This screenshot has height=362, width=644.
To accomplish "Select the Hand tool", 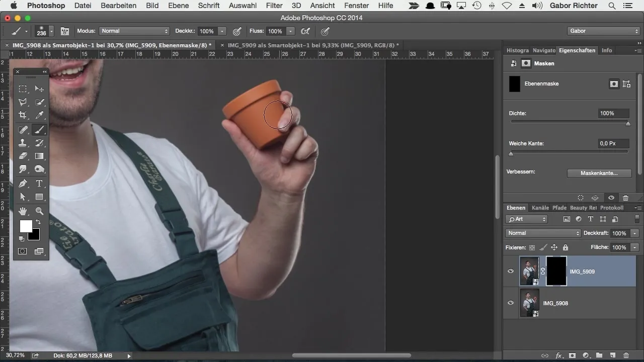I will point(23,211).
